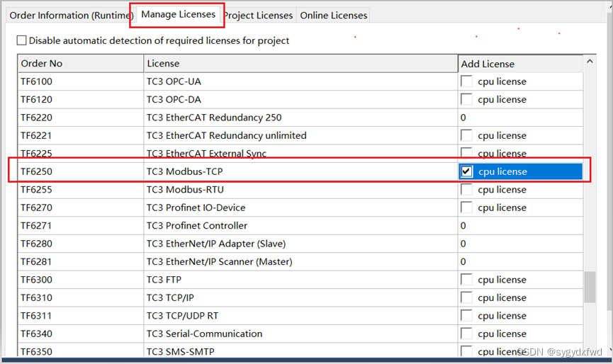613x364 pixels.
Task: Enable cpu license for TC3 TCP/UDP RT
Action: point(466,315)
